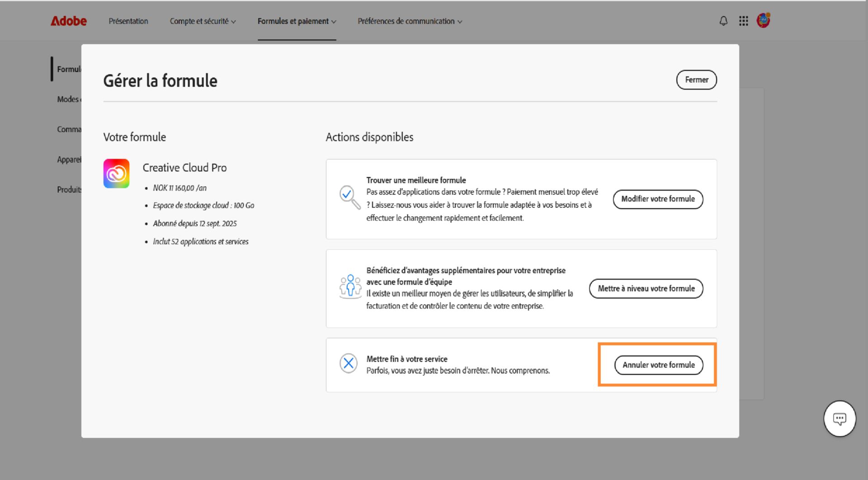
Task: Click the circled X cancel icon
Action: (x=349, y=363)
